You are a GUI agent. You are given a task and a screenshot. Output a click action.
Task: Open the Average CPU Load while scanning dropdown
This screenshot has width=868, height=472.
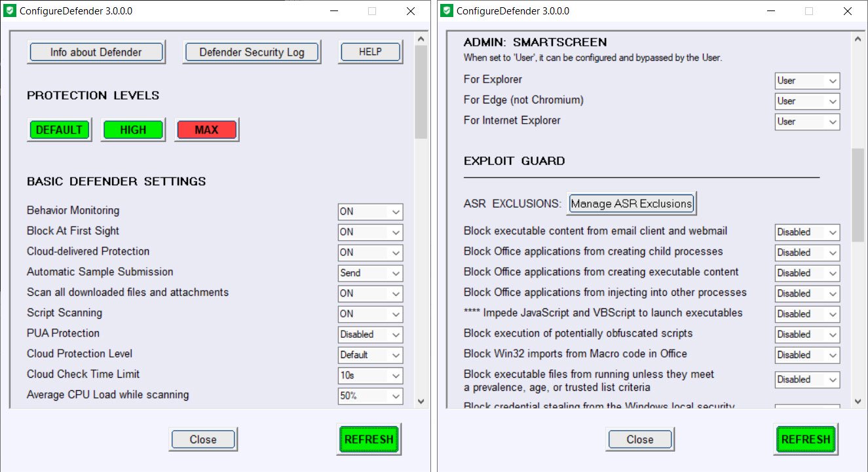(370, 396)
